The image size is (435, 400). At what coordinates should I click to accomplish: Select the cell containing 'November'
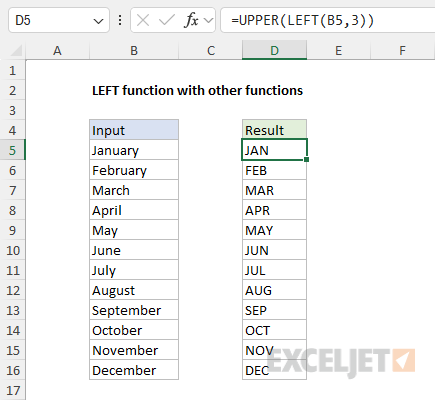pos(134,350)
